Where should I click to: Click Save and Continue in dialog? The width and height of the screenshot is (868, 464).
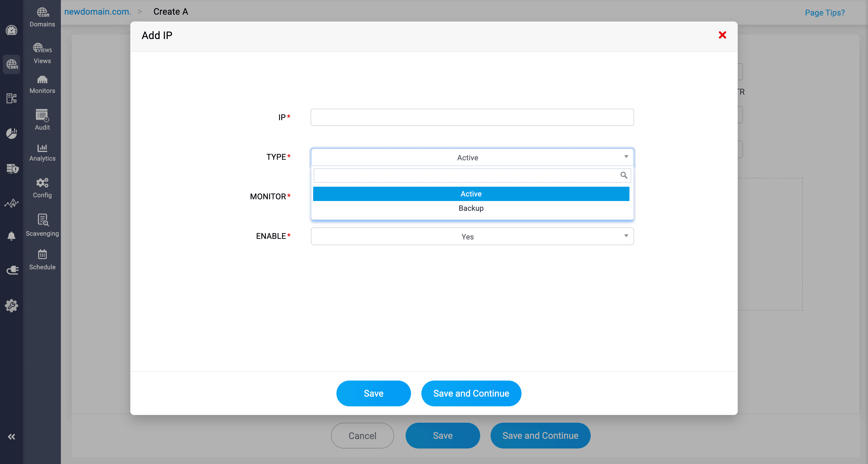tap(471, 393)
